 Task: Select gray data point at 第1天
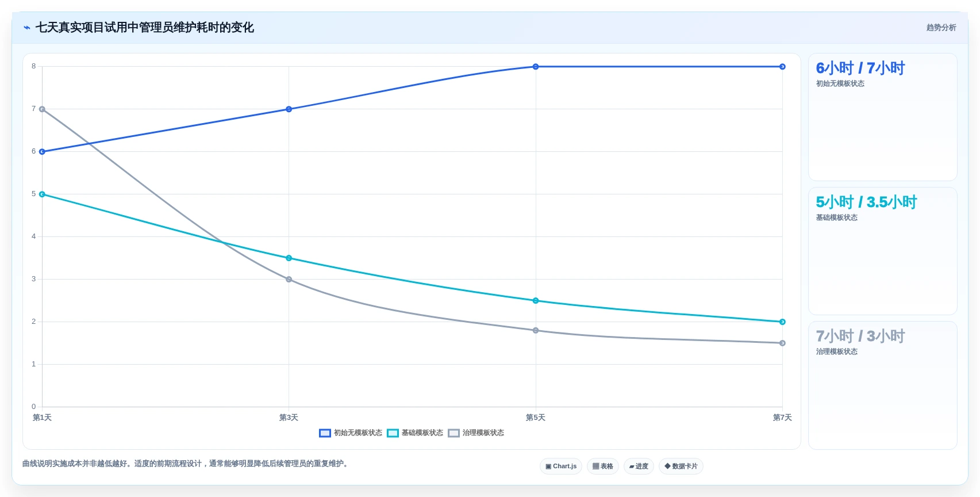pos(42,109)
